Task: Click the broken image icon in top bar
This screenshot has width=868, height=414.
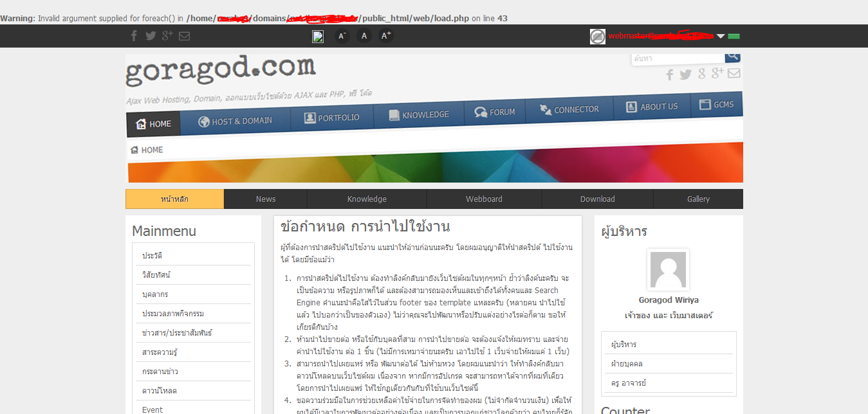Action: coord(318,37)
